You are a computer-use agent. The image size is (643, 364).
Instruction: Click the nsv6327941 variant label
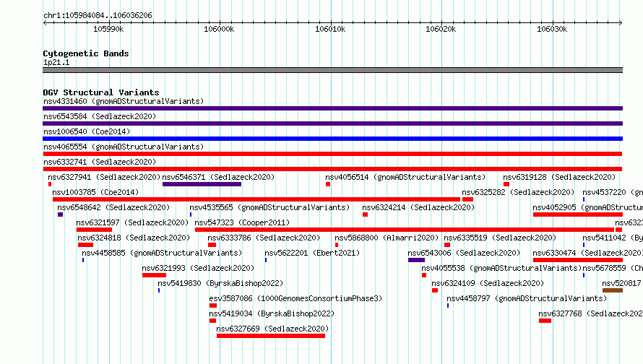click(x=104, y=177)
